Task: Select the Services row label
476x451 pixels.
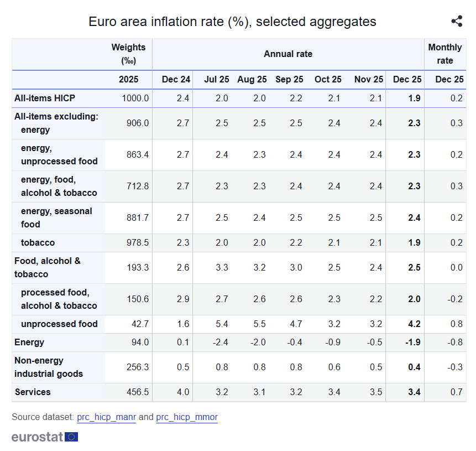Action: pyautogui.click(x=33, y=392)
